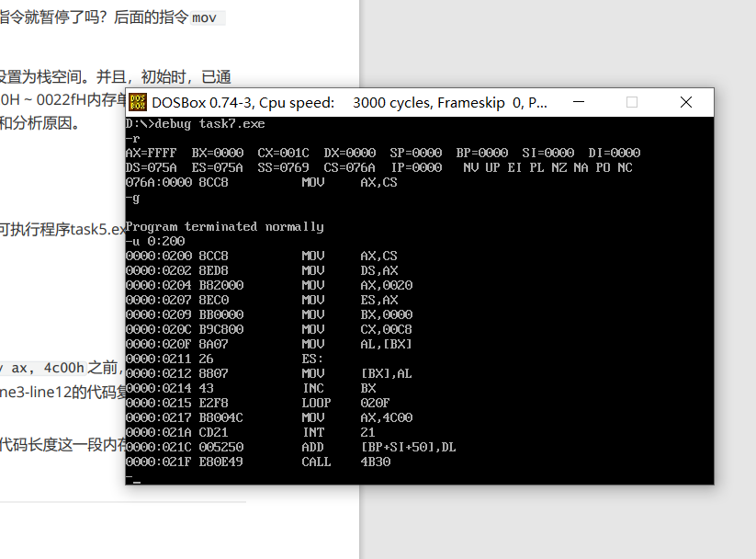Click the 'INT 21' instruction line

pyautogui.click(x=251, y=432)
